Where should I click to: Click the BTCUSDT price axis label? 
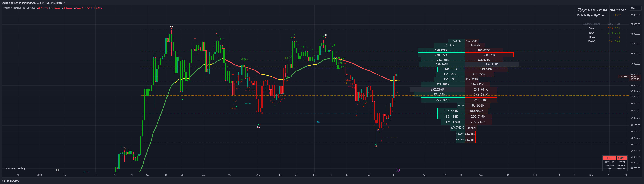[623, 77]
